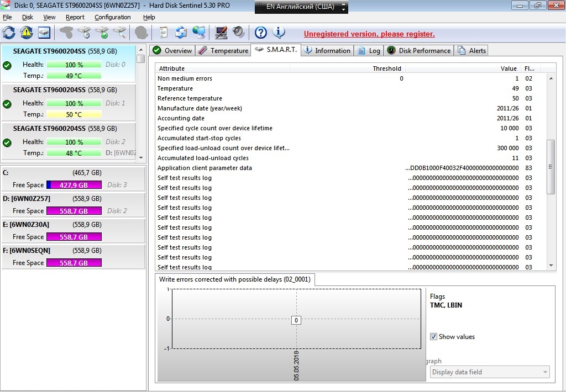Screen dimensions: 566x392
Task: Click the disk with green checkmark icon
Action: (x=102, y=33)
